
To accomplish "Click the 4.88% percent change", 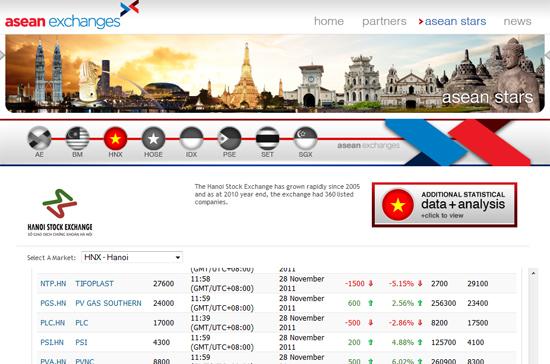I will tap(403, 343).
